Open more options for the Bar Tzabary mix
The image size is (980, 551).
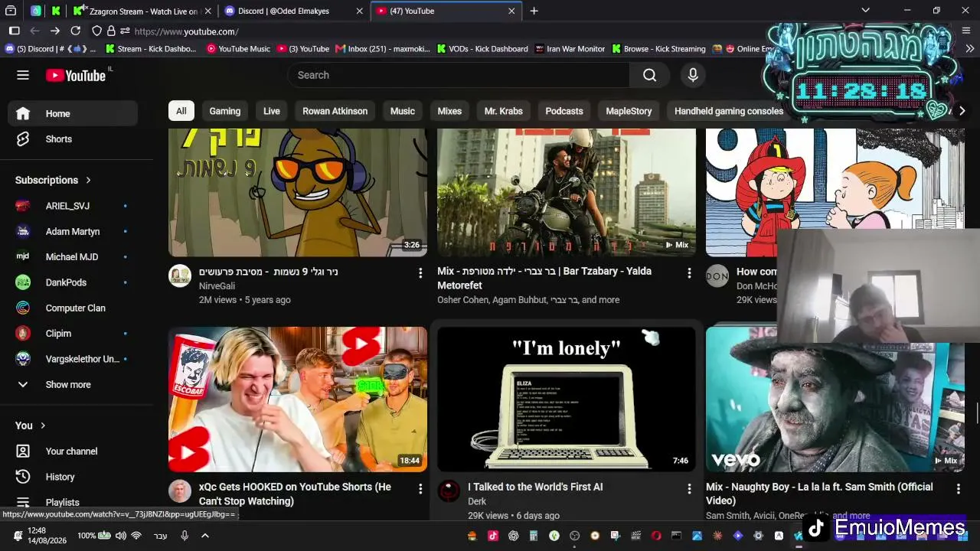(x=689, y=272)
